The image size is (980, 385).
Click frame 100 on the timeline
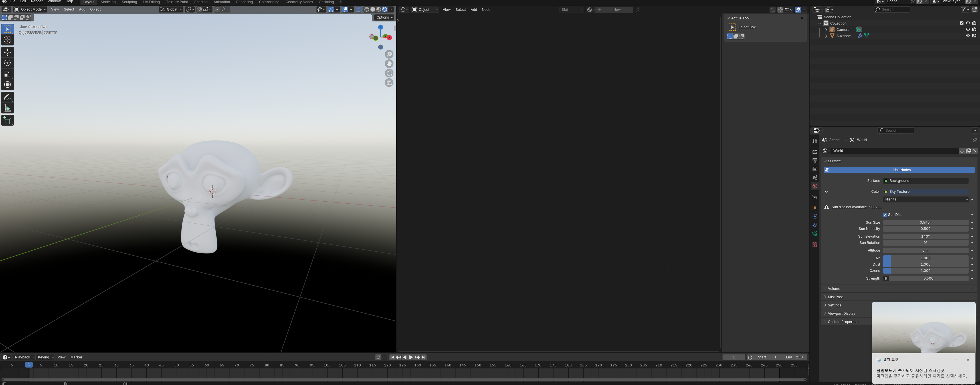coord(327,365)
